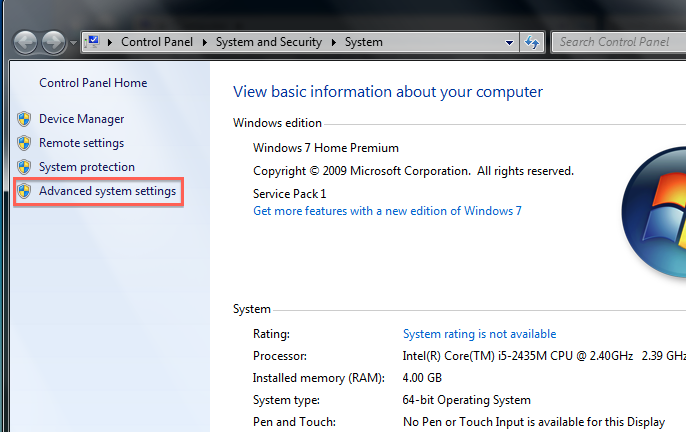Open Advanced system settings link
Image resolution: width=686 pixels, height=432 pixels.
click(x=107, y=191)
